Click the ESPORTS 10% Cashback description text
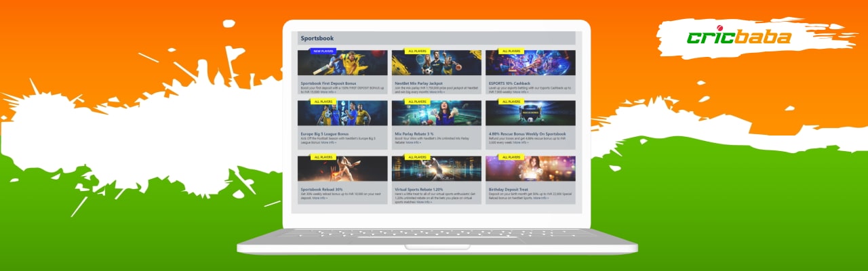Image resolution: width=868 pixels, height=271 pixels. click(x=530, y=90)
